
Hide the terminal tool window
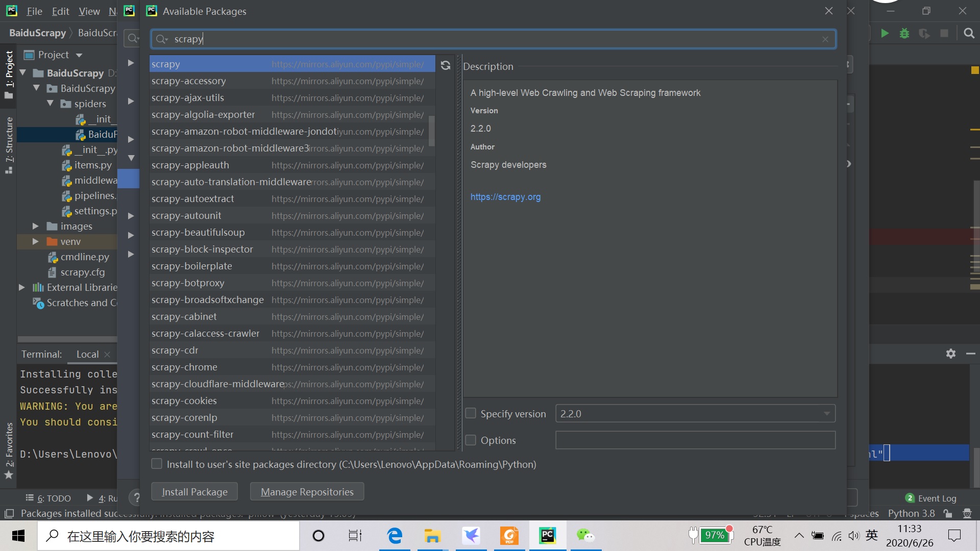[x=970, y=354]
